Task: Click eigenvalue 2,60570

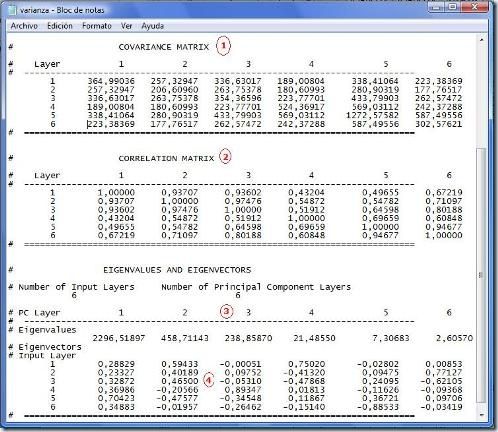Action: pyautogui.click(x=454, y=338)
